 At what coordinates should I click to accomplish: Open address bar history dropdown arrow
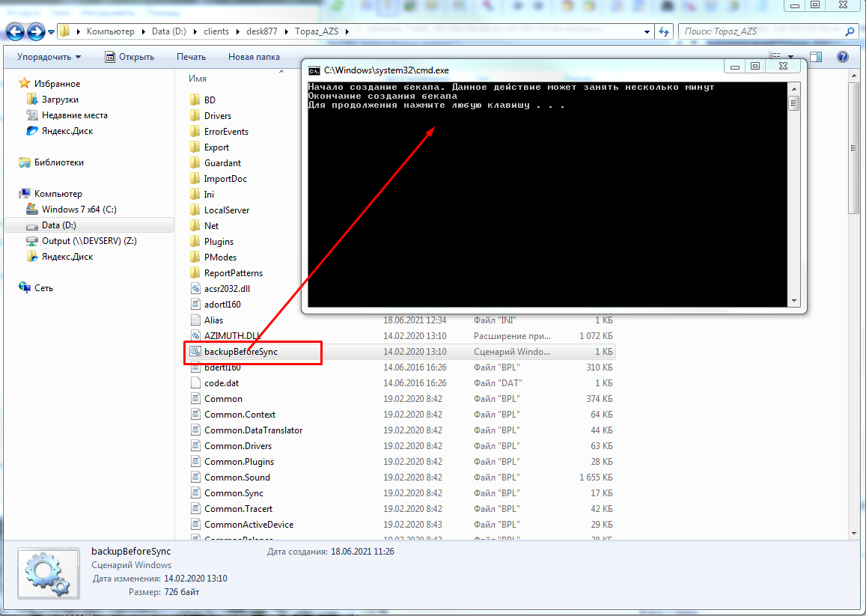point(647,32)
